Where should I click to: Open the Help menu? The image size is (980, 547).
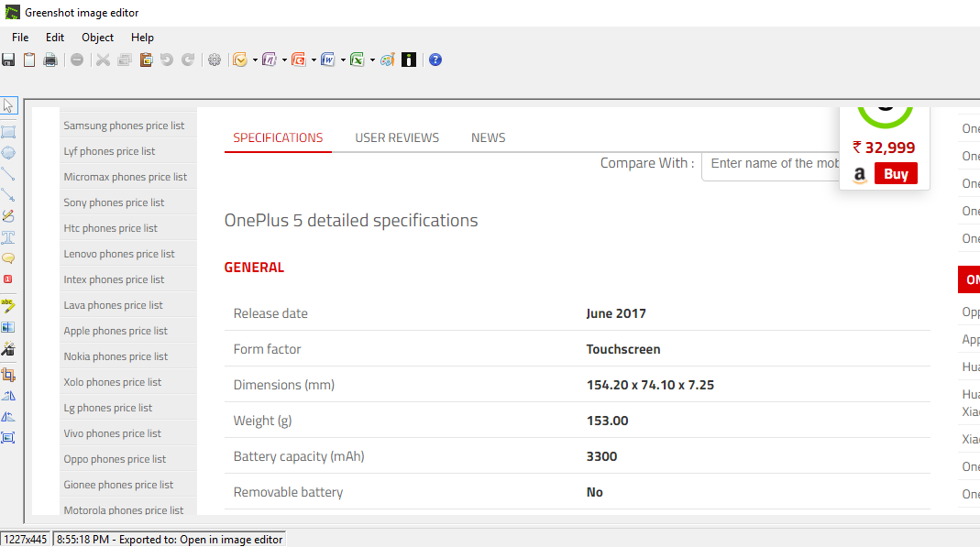(142, 38)
